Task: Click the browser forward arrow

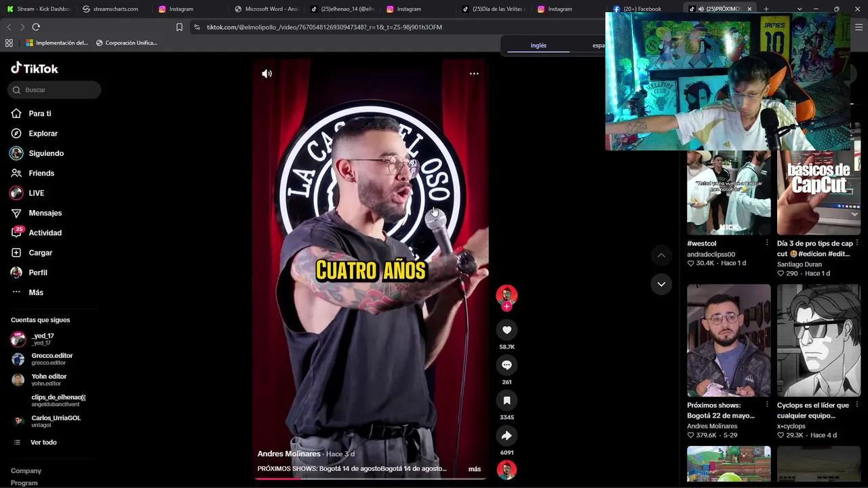Action: 22,27
